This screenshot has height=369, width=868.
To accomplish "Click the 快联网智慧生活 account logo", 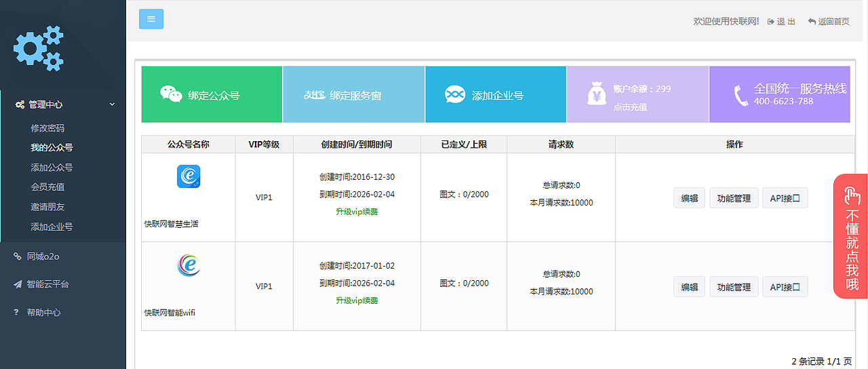I will tap(189, 176).
